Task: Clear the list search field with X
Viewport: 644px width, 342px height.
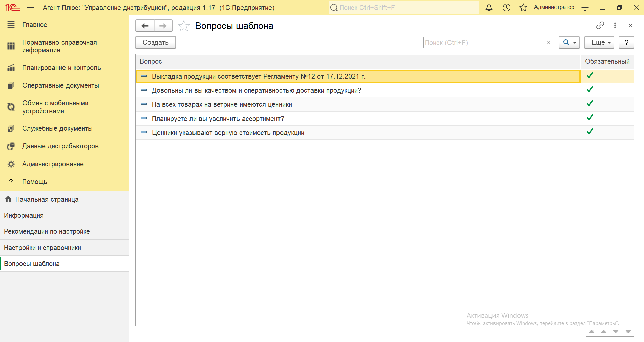Action: click(549, 43)
